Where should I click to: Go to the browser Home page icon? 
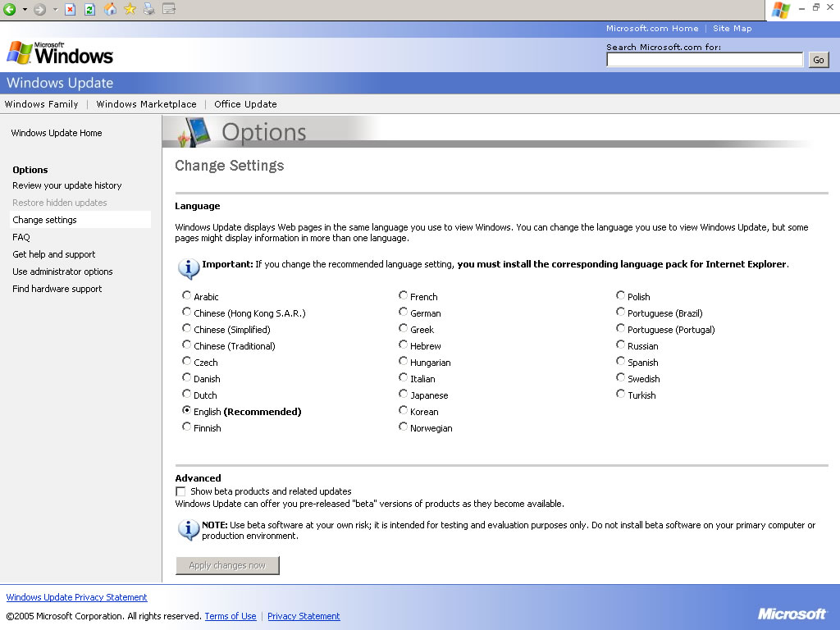point(110,9)
